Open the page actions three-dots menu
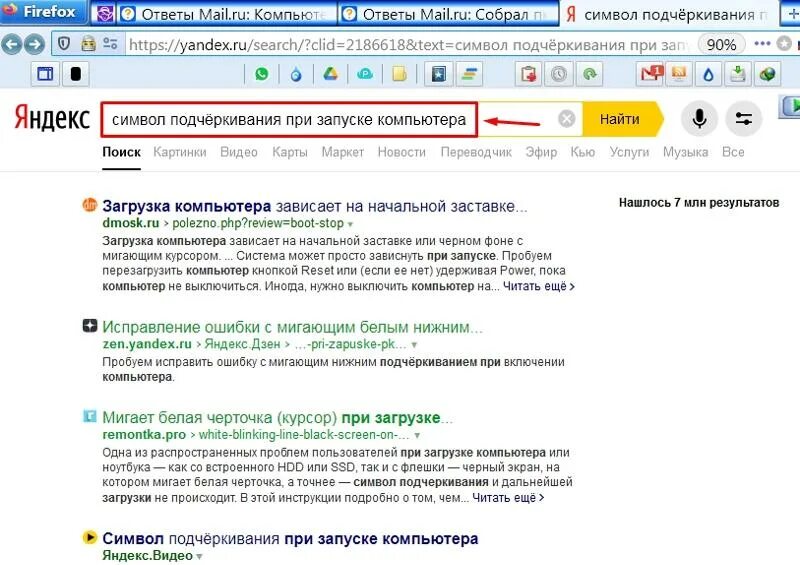The width and height of the screenshot is (800, 565). pyautogui.click(x=762, y=44)
